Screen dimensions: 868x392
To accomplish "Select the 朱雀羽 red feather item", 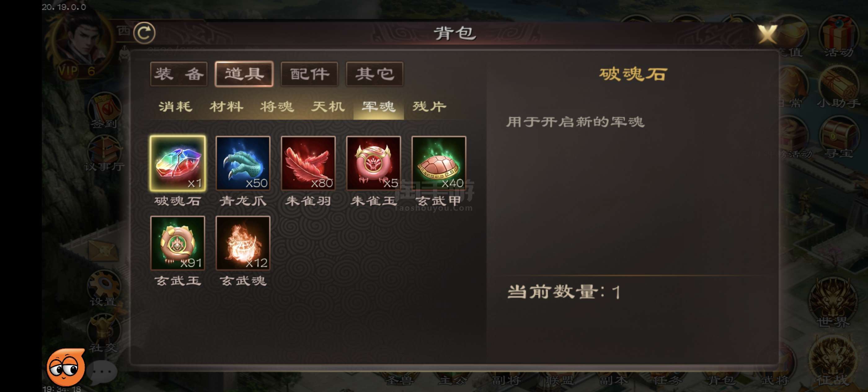I will click(308, 163).
